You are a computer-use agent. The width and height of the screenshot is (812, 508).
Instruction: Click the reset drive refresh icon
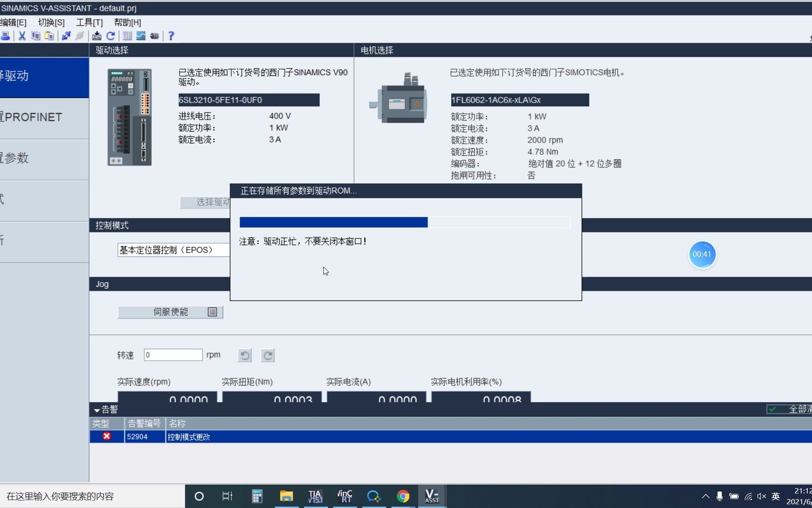click(110, 36)
